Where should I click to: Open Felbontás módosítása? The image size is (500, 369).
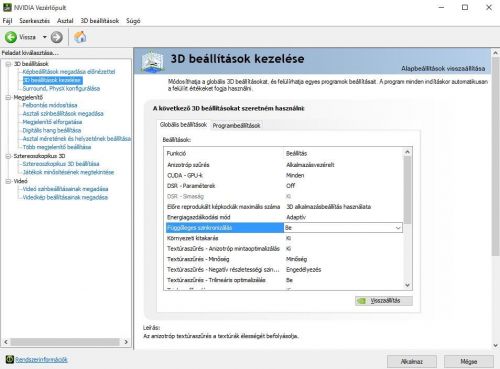point(50,105)
